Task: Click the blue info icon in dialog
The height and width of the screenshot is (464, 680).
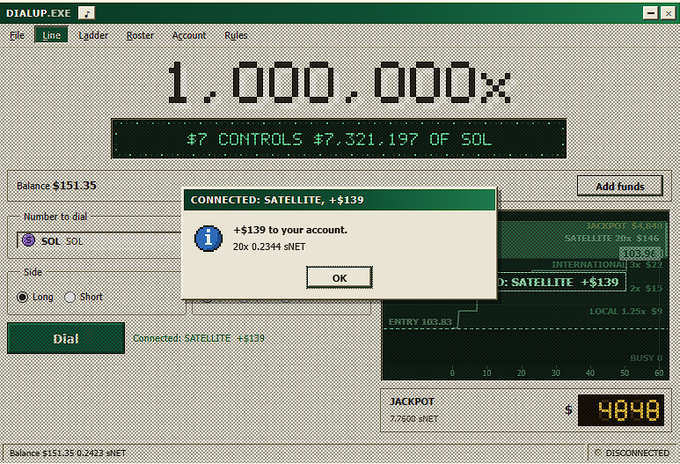Action: [x=208, y=239]
